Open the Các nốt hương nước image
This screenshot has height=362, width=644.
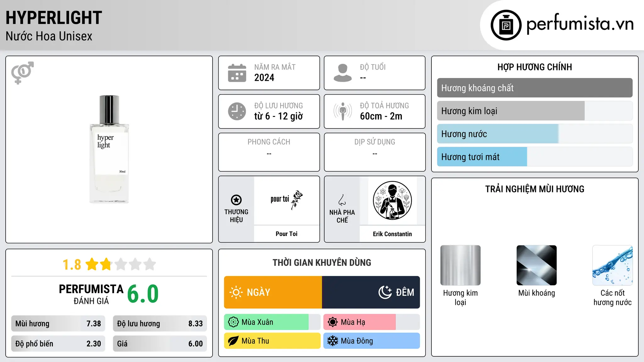pyautogui.click(x=613, y=265)
